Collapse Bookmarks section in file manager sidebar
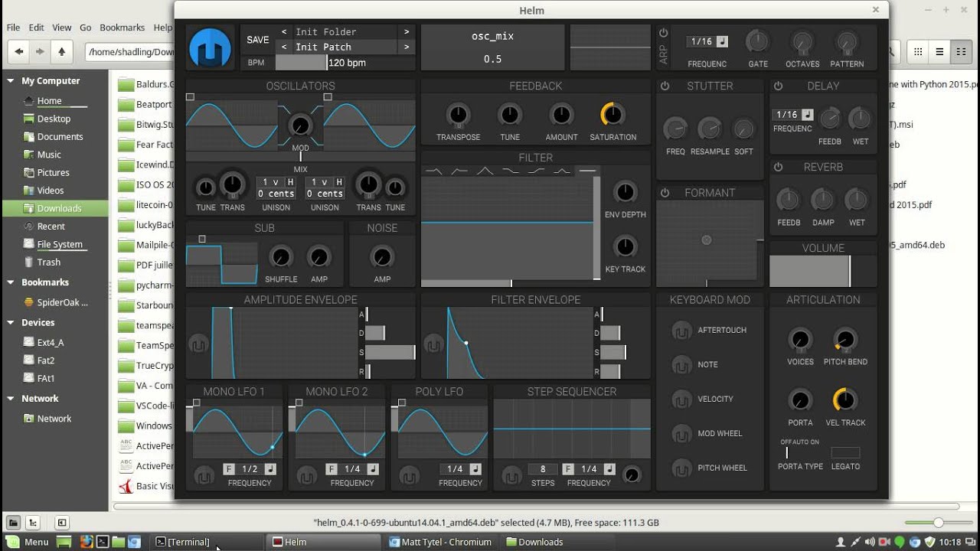Screen dimensions: 980x551 pyautogui.click(x=11, y=282)
